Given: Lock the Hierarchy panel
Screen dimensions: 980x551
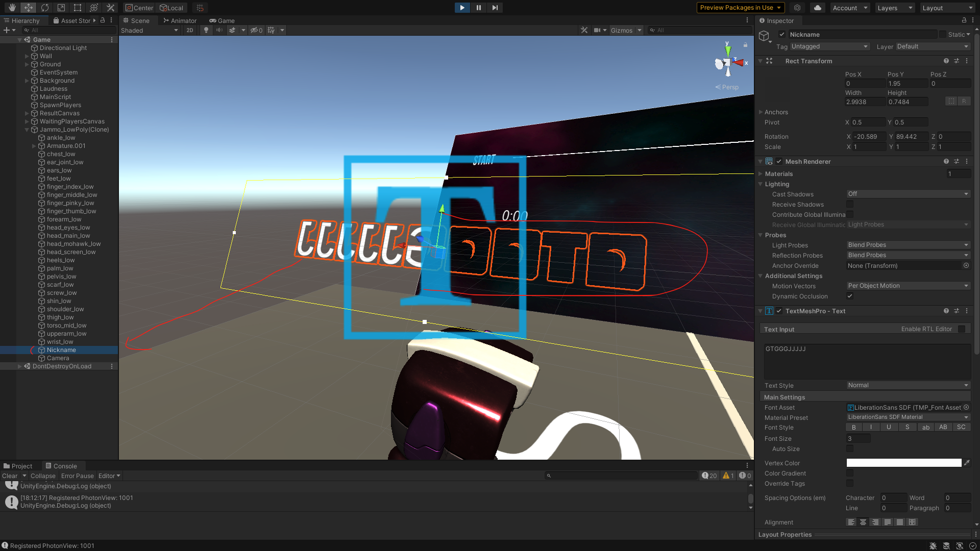Looking at the screenshot, I should (103, 20).
